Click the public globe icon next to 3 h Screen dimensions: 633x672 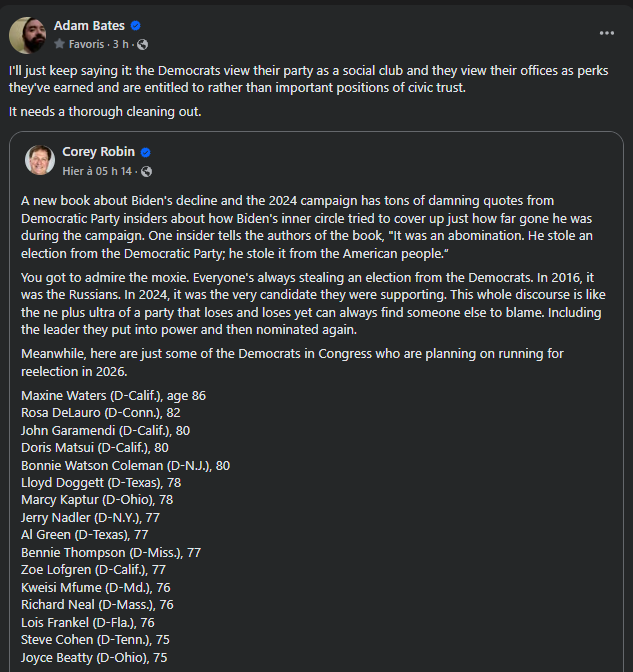[x=142, y=45]
